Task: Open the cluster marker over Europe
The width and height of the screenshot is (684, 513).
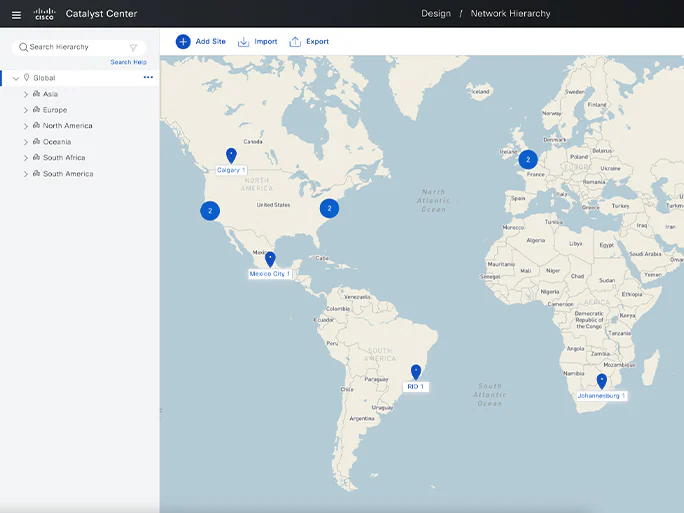Action: click(x=527, y=159)
